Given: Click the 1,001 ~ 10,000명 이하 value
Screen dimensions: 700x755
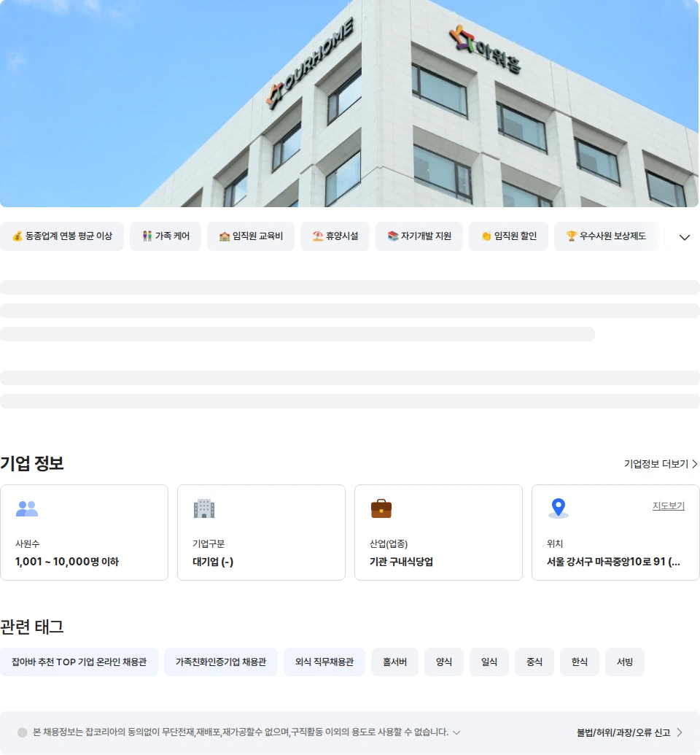Looking at the screenshot, I should [x=67, y=562].
